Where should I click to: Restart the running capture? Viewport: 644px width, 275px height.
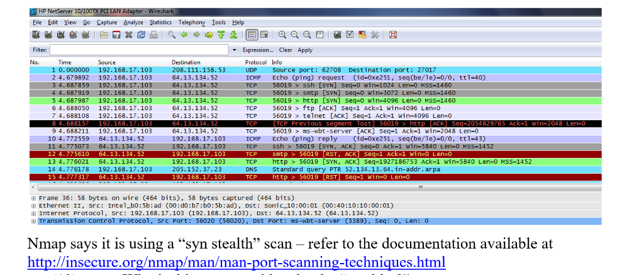[x=86, y=35]
